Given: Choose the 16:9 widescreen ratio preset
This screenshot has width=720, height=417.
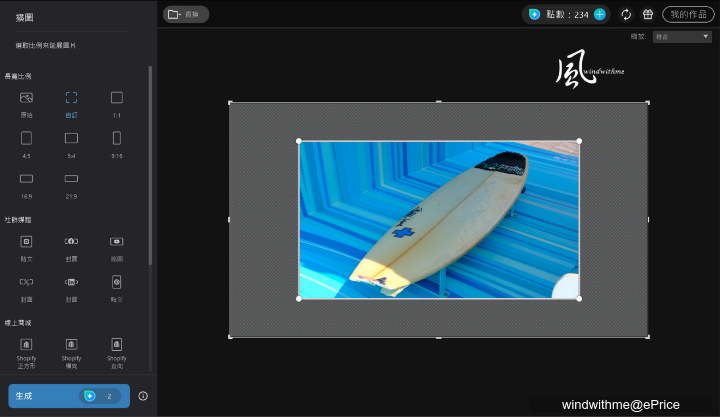Looking at the screenshot, I should pyautogui.click(x=26, y=178).
